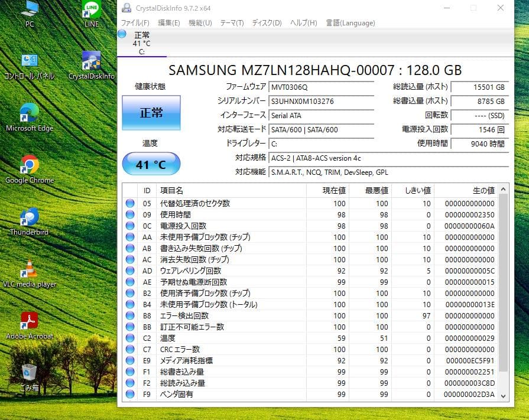The height and width of the screenshot is (420, 529).
Task: Open the 言語(Language) menu
Action: pos(350,23)
